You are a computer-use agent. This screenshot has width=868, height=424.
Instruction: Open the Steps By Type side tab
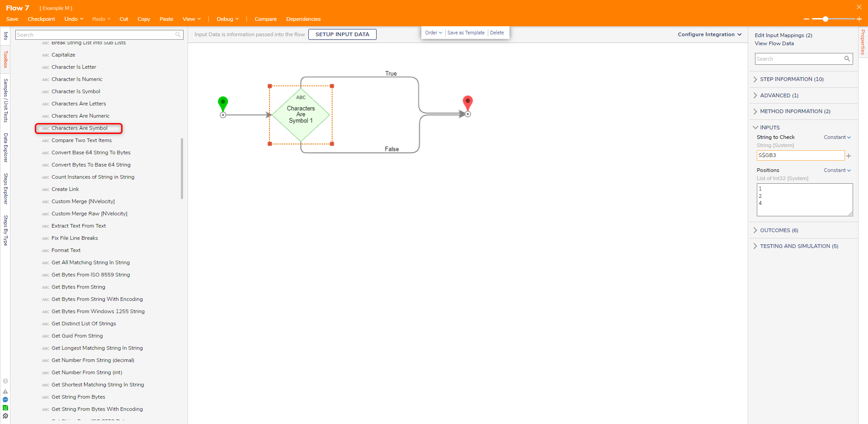pyautogui.click(x=5, y=230)
